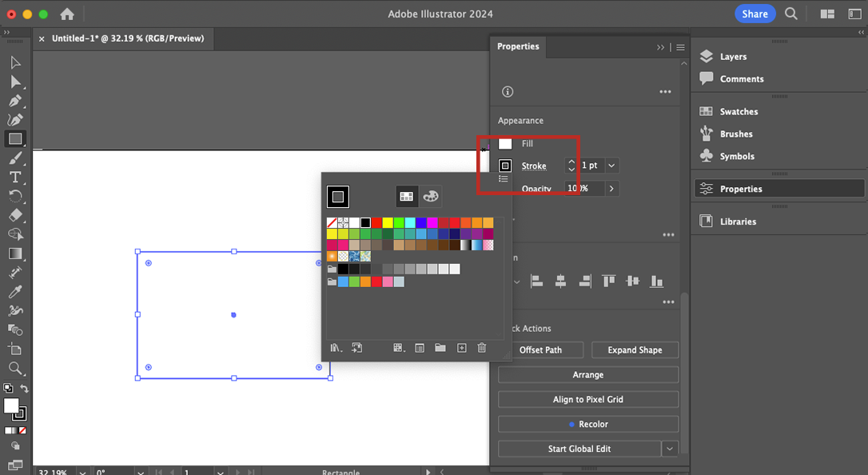Select the Rectangle tool
Screen dimensions: 868x475
[15, 138]
